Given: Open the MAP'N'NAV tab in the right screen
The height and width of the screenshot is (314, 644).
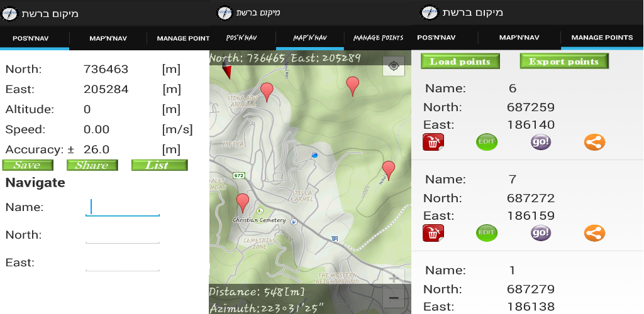Looking at the screenshot, I should coord(519,38).
